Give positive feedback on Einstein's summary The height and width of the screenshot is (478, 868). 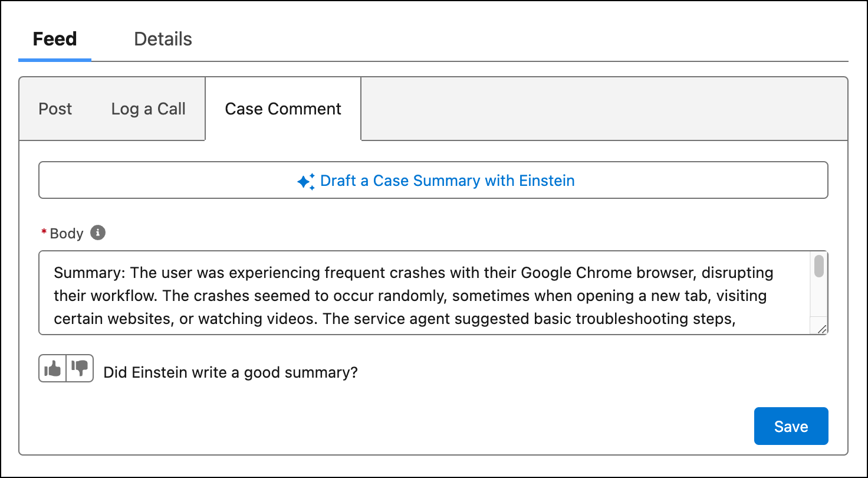[x=53, y=368]
